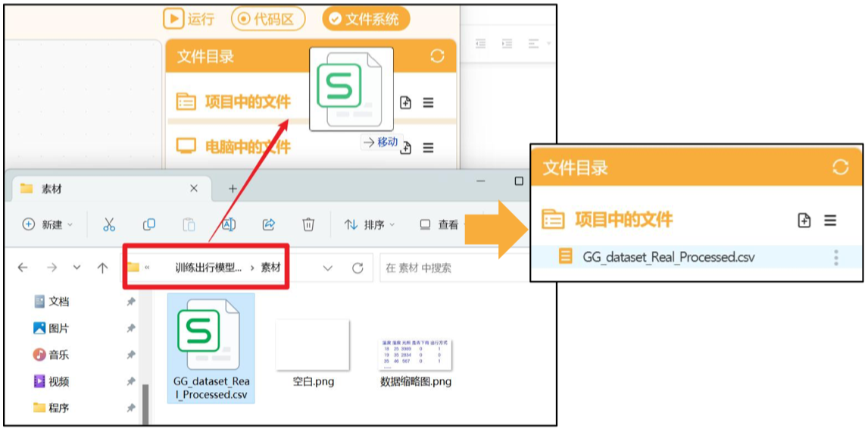Click the Copy icon in Explorer toolbar
868x429 pixels.
point(149,224)
